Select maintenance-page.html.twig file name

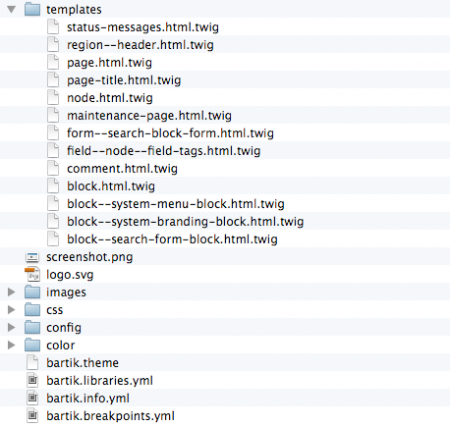click(x=149, y=116)
